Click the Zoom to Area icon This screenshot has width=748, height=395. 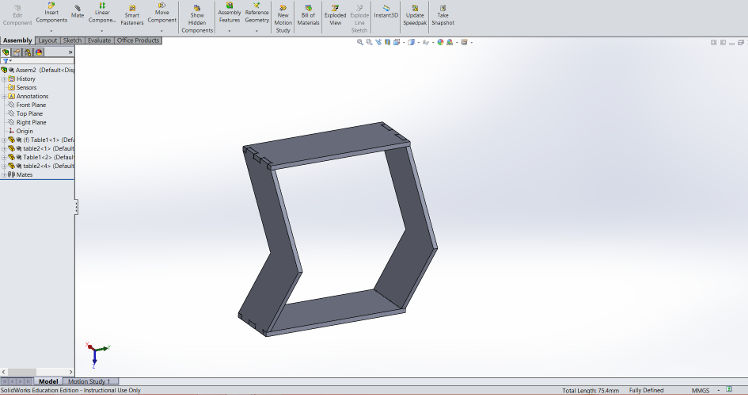pos(369,42)
